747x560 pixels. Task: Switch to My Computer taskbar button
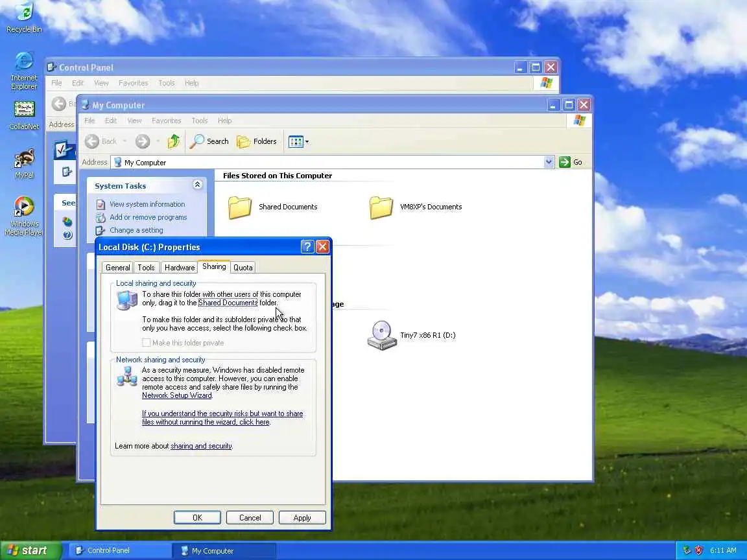point(224,551)
